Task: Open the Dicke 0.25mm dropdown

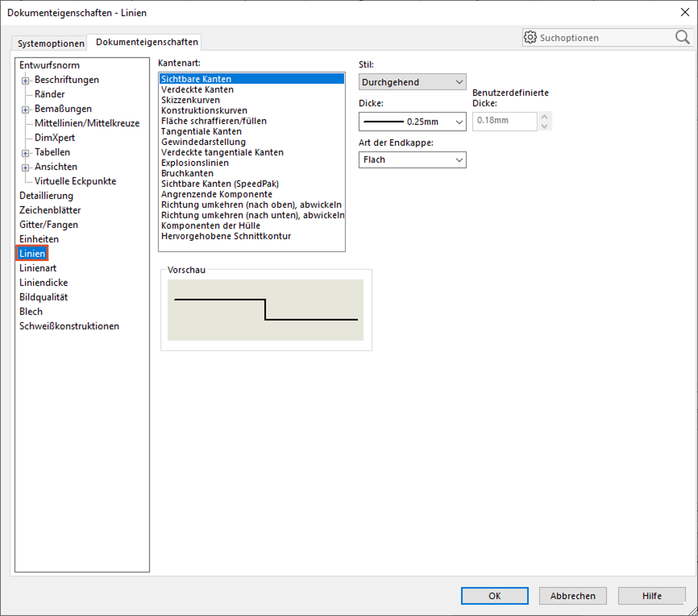Action: tap(413, 122)
